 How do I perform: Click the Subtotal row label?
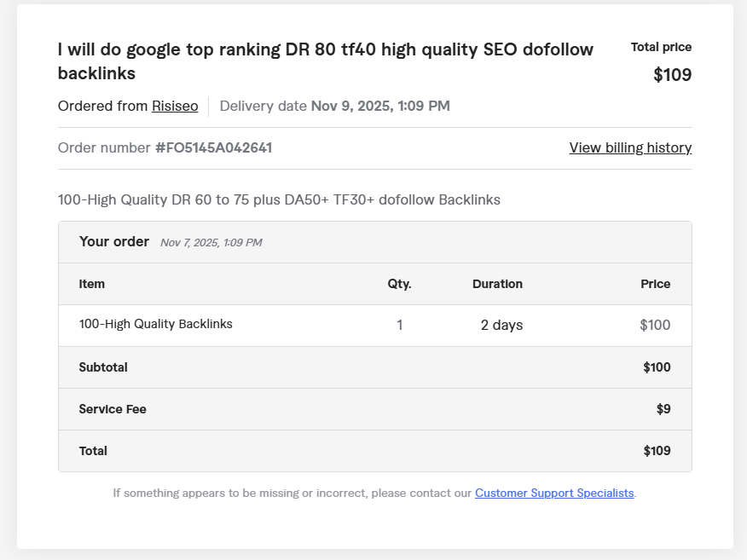103,367
